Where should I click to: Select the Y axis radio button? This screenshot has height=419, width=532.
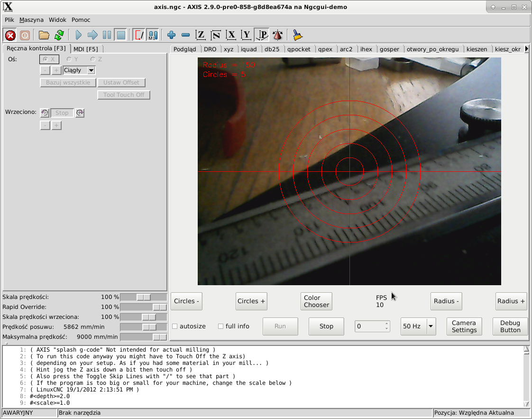[x=72, y=59]
